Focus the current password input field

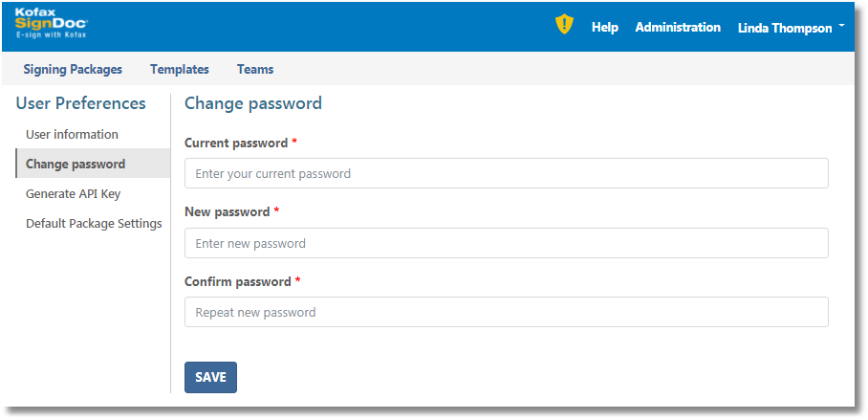(x=506, y=173)
